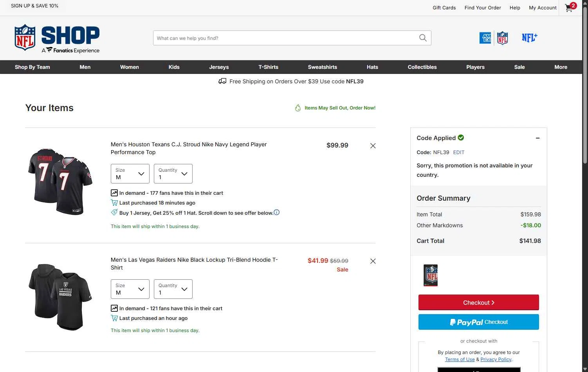Click the NFL gift card thumbnail
The width and height of the screenshot is (588, 372).
(431, 275)
